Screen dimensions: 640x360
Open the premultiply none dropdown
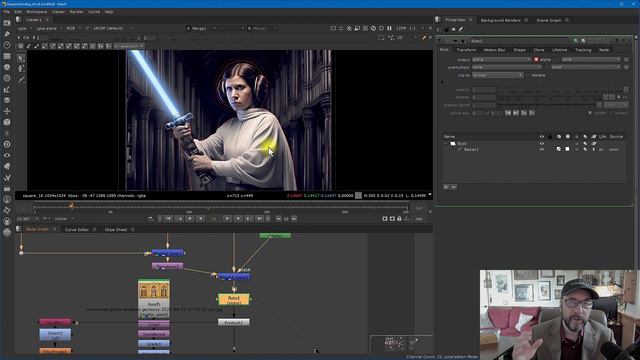[x=506, y=67]
